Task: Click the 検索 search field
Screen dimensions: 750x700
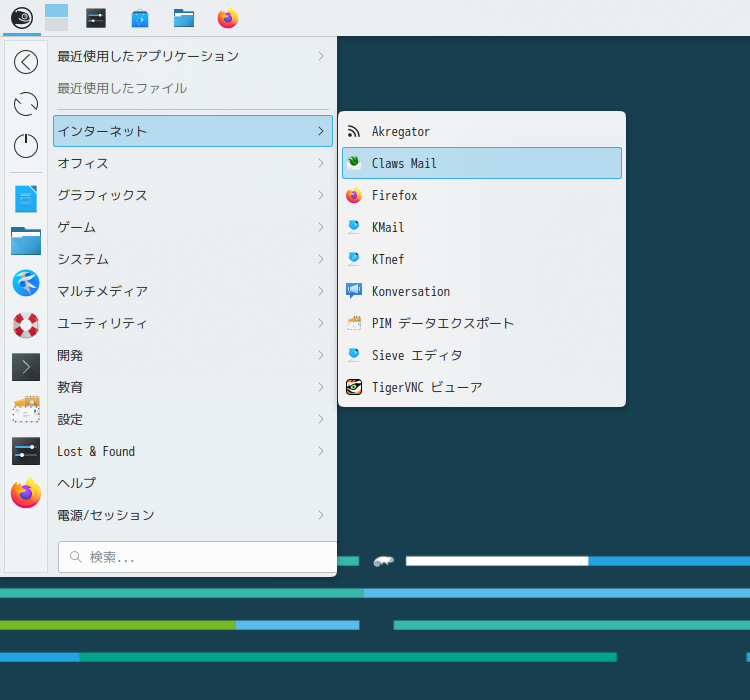Action: coord(198,557)
